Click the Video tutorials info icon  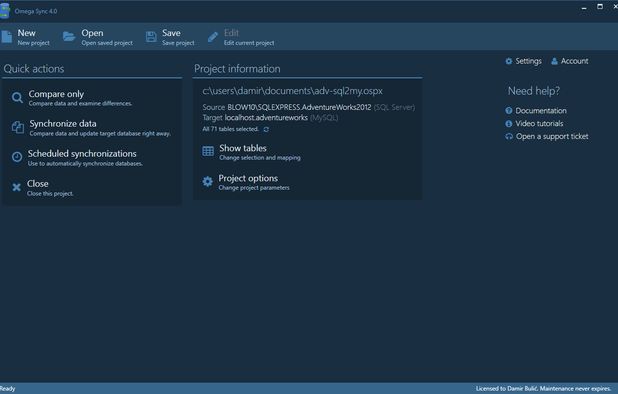pos(509,124)
